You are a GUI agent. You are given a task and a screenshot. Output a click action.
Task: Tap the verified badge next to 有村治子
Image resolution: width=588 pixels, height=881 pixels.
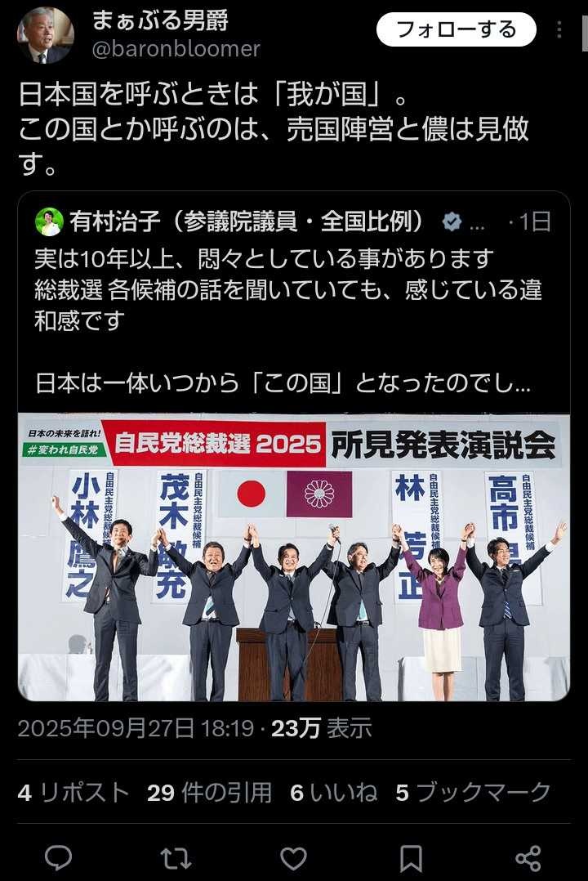[452, 222]
